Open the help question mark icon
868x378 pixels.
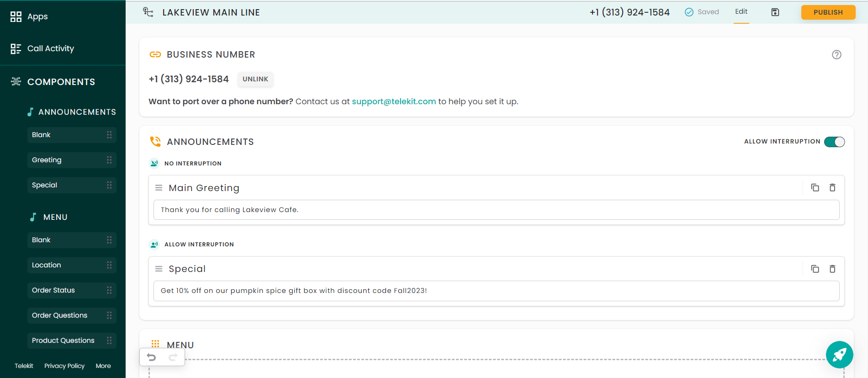tap(836, 55)
